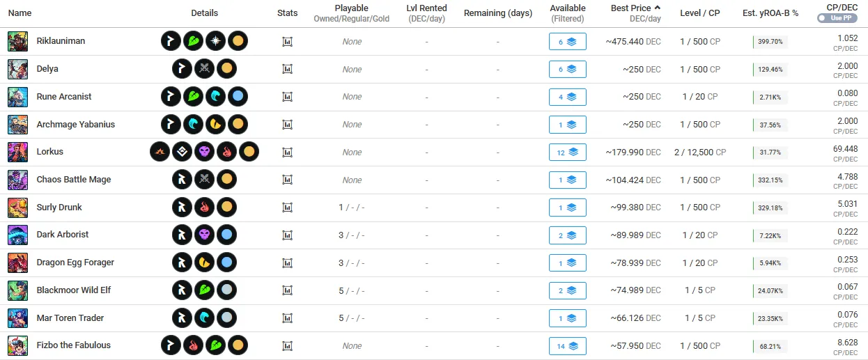Click Riklauniman's 399.70% yROA bar
868x360 pixels.
pos(770,42)
